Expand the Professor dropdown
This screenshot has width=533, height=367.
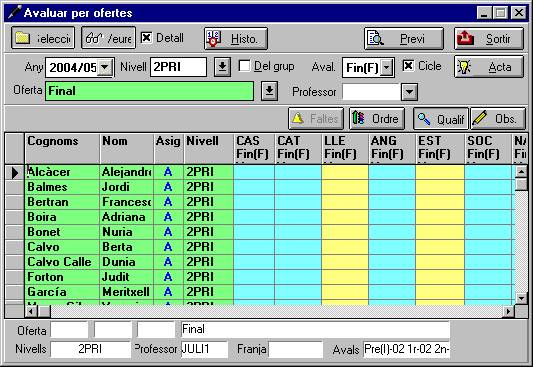(x=409, y=92)
